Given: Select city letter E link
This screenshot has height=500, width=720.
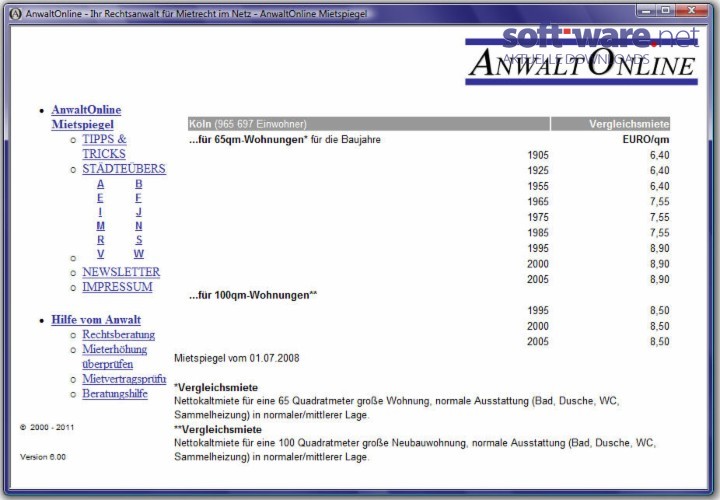Looking at the screenshot, I should point(100,198).
